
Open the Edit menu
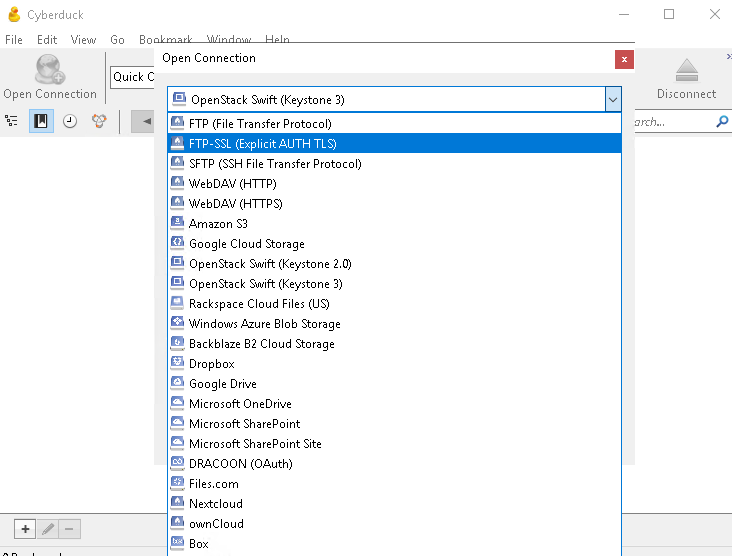pyautogui.click(x=47, y=40)
